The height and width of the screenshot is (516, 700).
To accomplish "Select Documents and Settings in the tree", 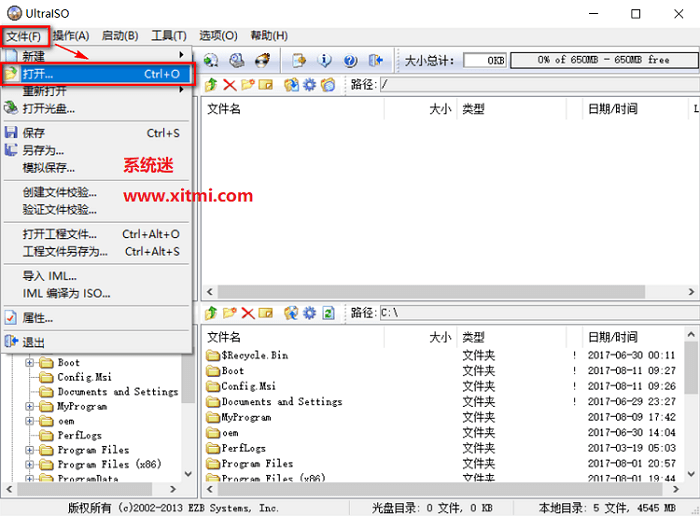I will coord(109,391).
